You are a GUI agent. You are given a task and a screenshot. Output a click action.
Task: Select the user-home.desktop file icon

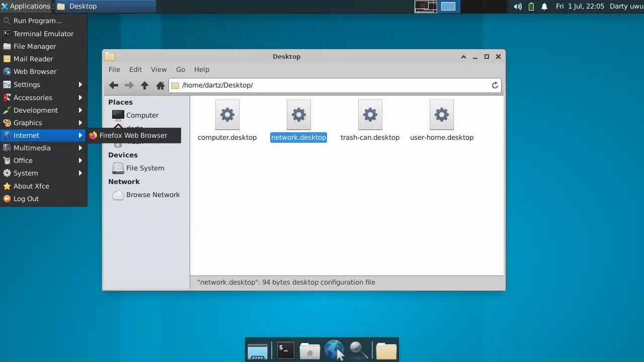pyautogui.click(x=442, y=115)
